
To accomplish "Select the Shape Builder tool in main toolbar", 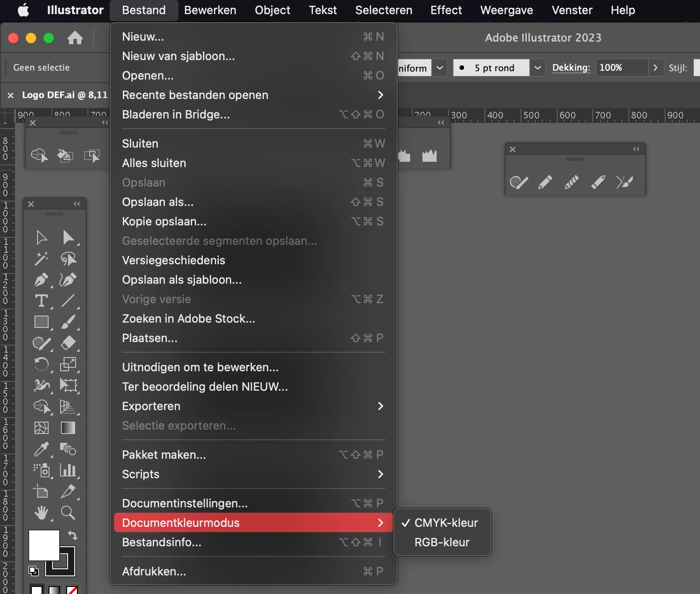I will pyautogui.click(x=42, y=407).
